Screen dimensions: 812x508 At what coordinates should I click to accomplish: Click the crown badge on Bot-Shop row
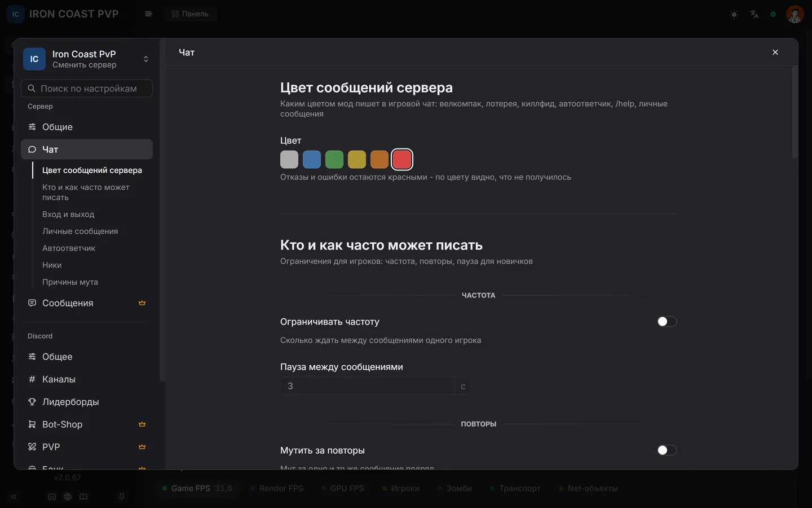click(x=142, y=424)
